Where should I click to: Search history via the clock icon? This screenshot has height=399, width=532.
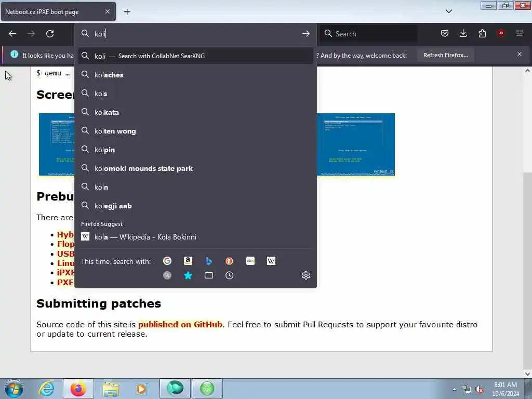tap(229, 275)
